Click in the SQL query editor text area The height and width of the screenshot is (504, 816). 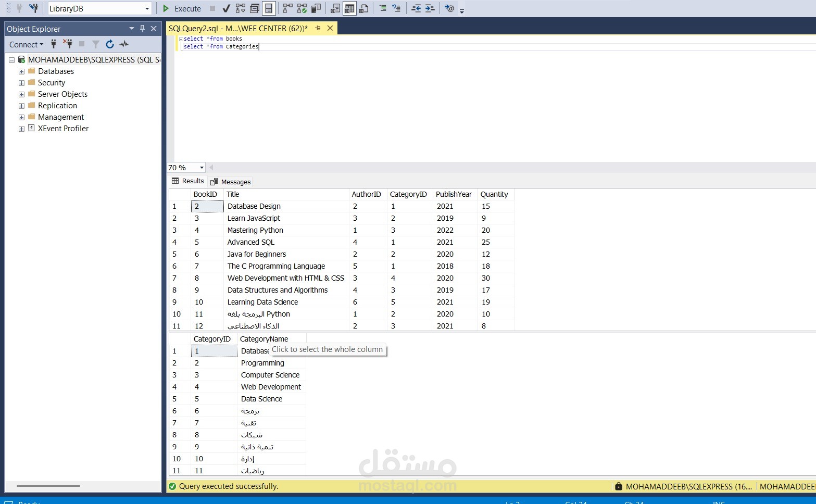click(x=495, y=99)
